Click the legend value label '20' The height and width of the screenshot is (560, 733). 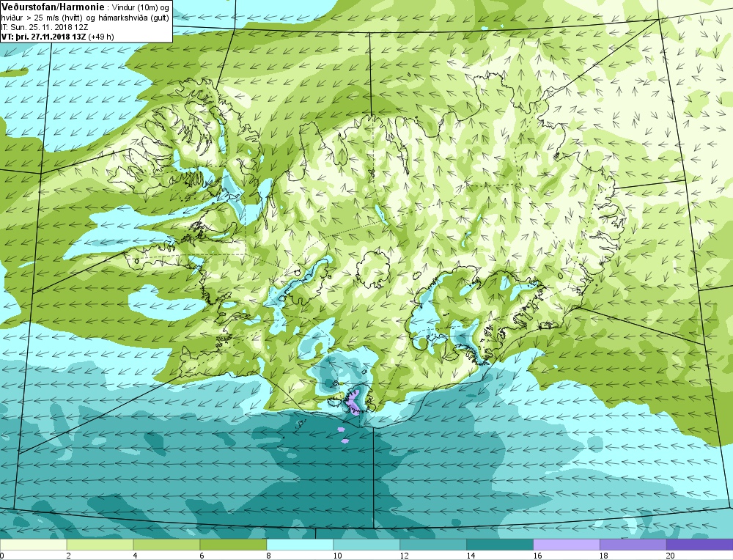671,556
